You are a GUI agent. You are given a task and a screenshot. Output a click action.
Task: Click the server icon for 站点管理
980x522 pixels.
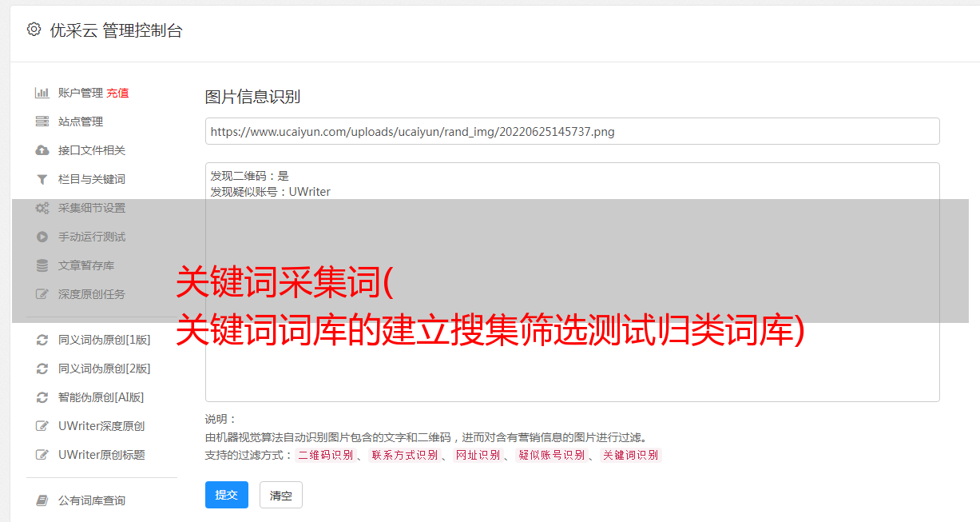[x=42, y=122]
